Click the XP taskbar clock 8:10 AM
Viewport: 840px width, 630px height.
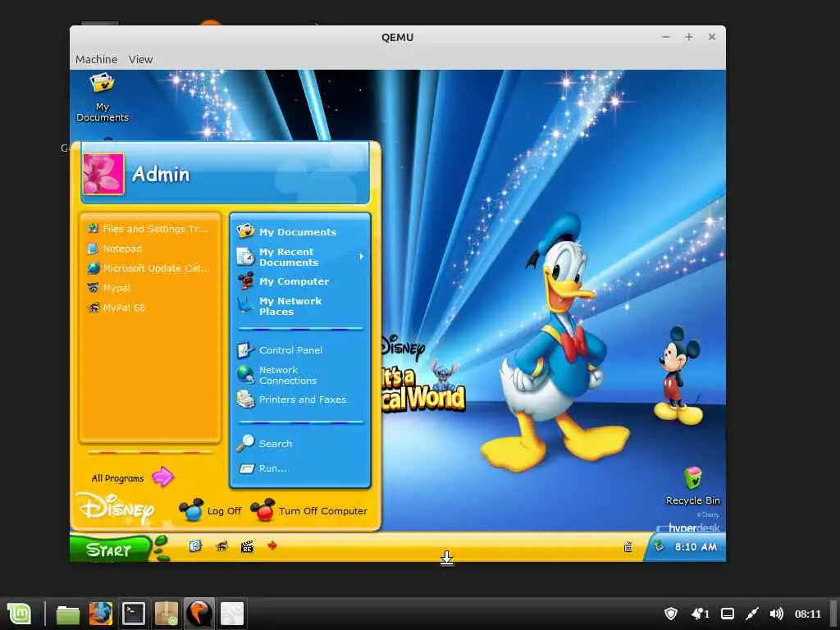(x=696, y=547)
